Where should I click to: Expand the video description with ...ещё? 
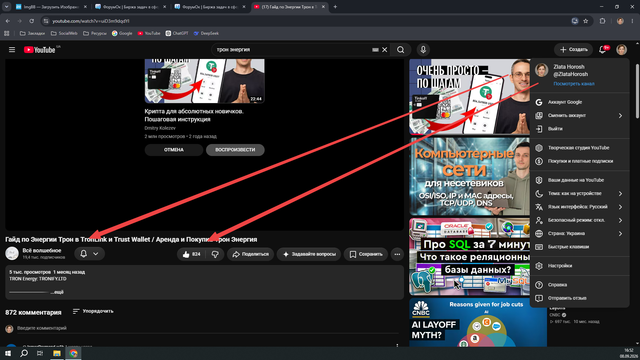pyautogui.click(x=57, y=292)
